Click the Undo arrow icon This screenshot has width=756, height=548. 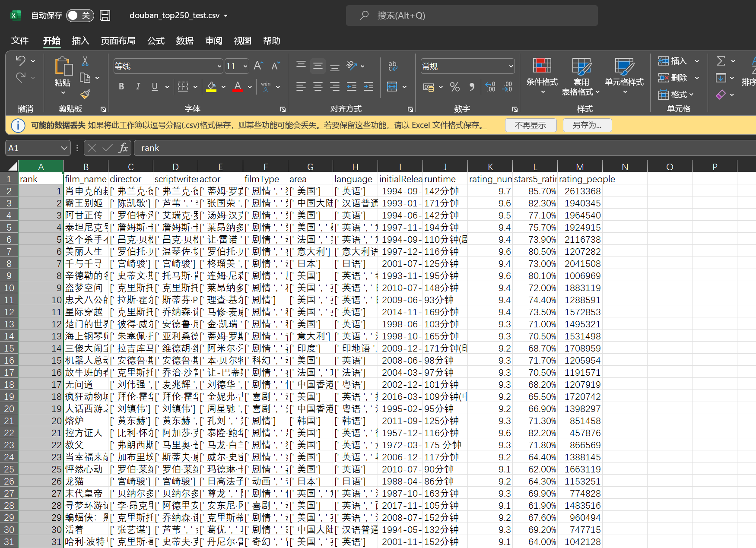click(x=20, y=61)
